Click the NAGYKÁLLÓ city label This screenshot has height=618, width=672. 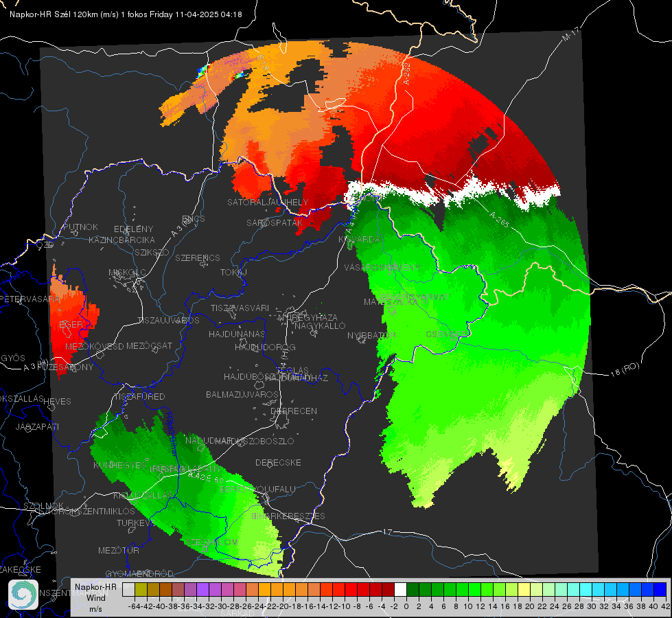(320, 326)
